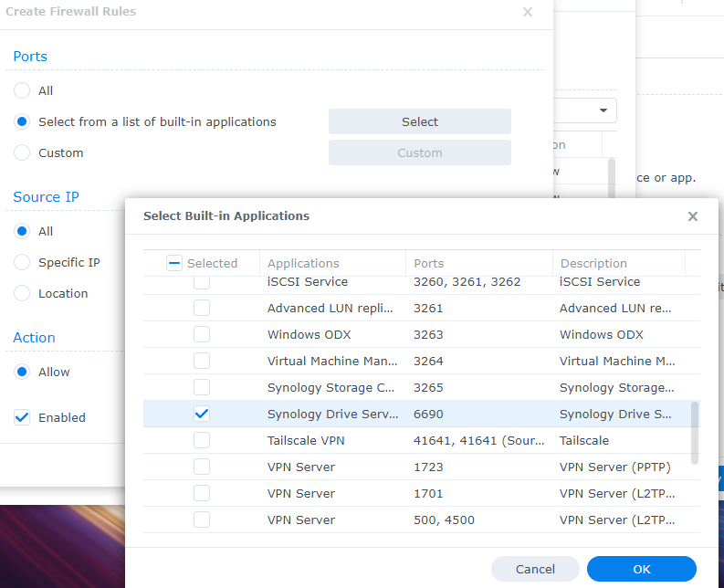The height and width of the screenshot is (588, 724).
Task: Click the disabled Custom ports button
Action: click(420, 152)
